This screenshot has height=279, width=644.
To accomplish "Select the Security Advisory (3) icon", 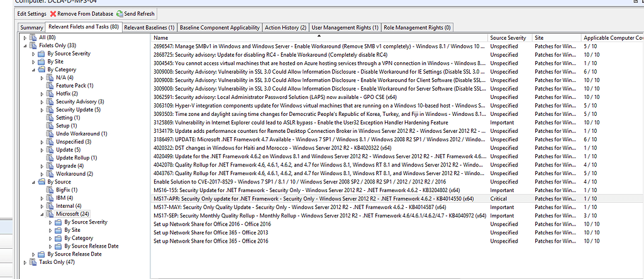I will pyautogui.click(x=50, y=101).
